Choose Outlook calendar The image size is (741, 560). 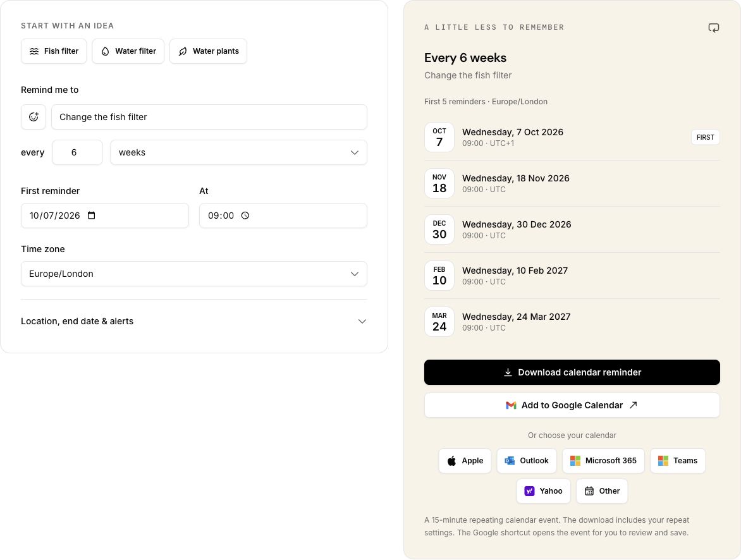(527, 461)
